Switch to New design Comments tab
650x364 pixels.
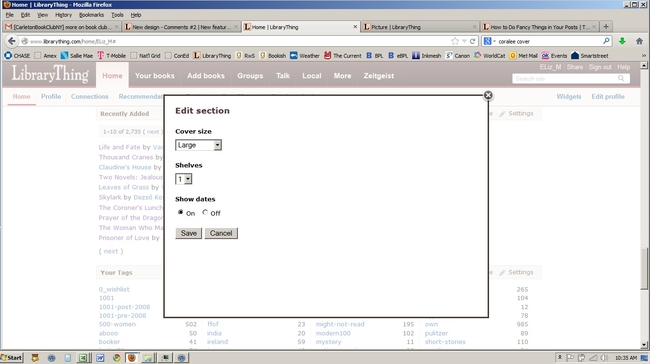point(181,27)
